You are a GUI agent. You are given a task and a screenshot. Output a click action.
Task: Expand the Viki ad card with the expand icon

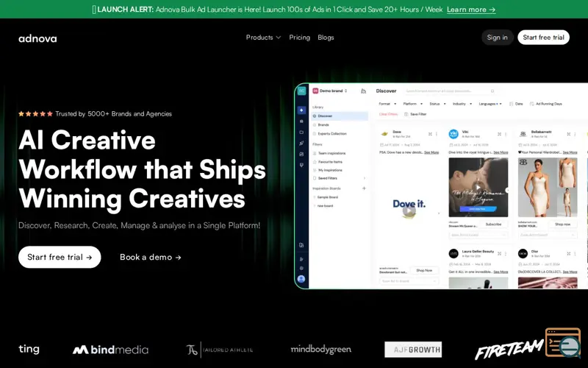(499, 134)
